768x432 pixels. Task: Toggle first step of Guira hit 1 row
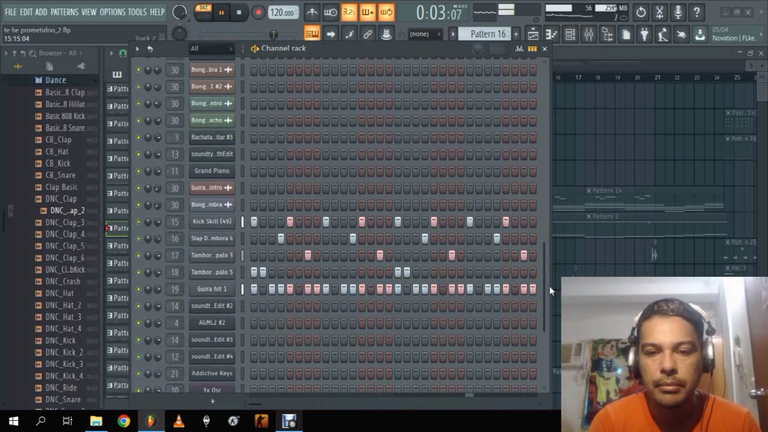254,289
